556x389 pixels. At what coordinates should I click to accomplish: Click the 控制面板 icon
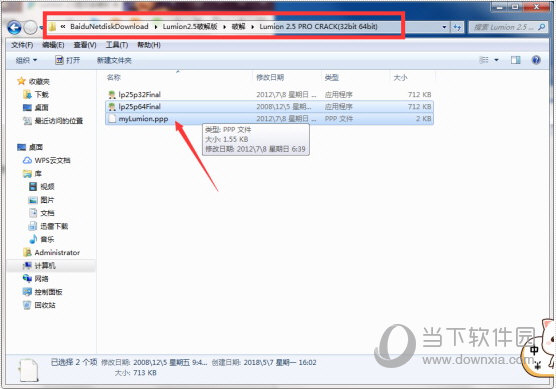coord(27,291)
